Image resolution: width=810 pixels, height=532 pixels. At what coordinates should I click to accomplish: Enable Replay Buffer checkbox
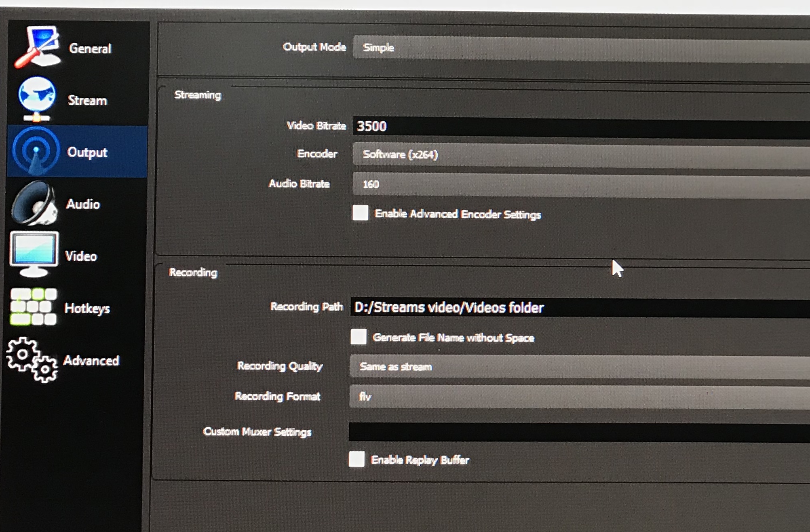coord(356,459)
